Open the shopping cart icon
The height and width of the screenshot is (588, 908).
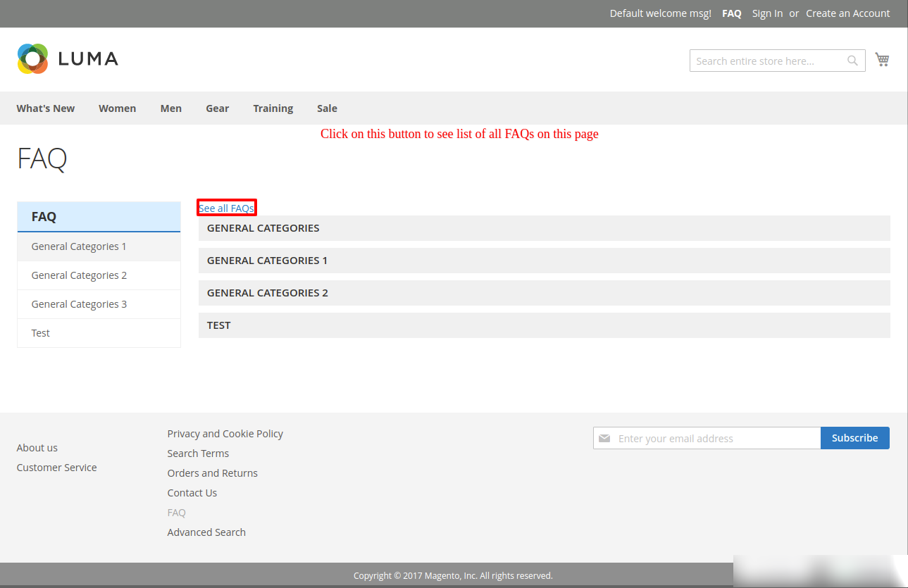click(x=882, y=60)
